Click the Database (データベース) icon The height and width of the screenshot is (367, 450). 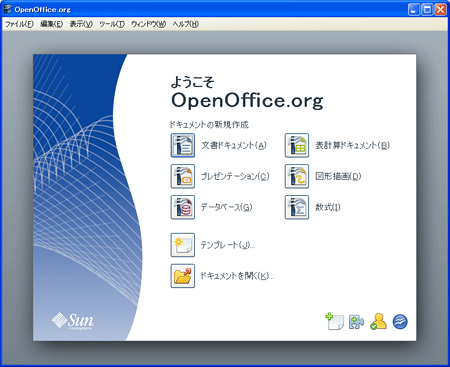tap(183, 207)
